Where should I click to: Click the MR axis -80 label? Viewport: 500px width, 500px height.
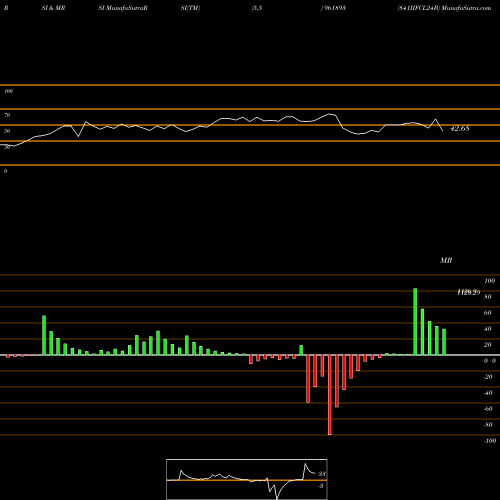point(488,425)
